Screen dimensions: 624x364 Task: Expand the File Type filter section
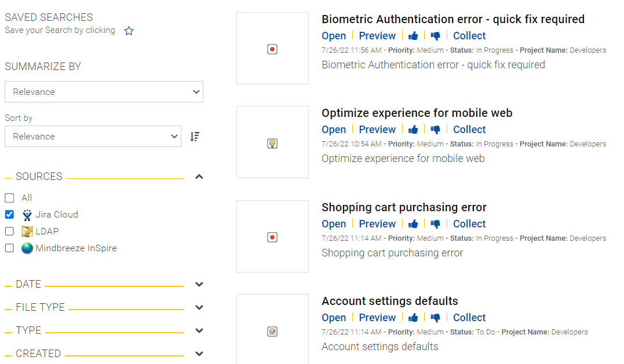pyautogui.click(x=199, y=307)
